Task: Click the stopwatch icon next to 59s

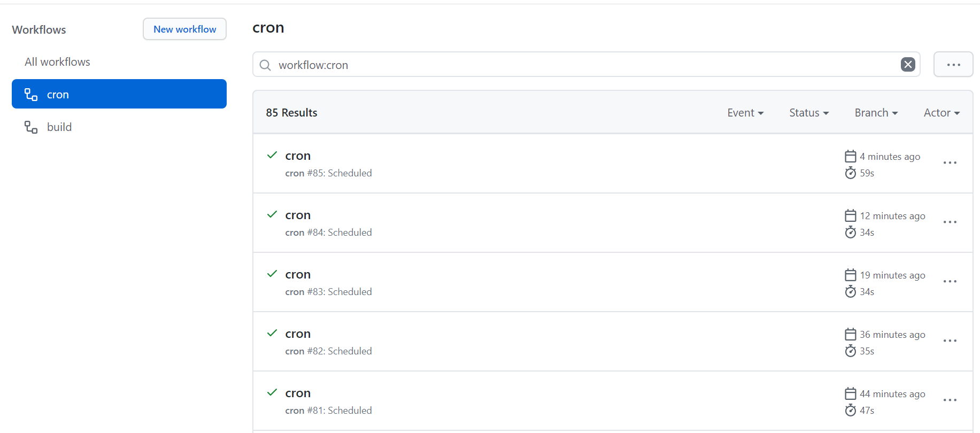Action: click(850, 173)
